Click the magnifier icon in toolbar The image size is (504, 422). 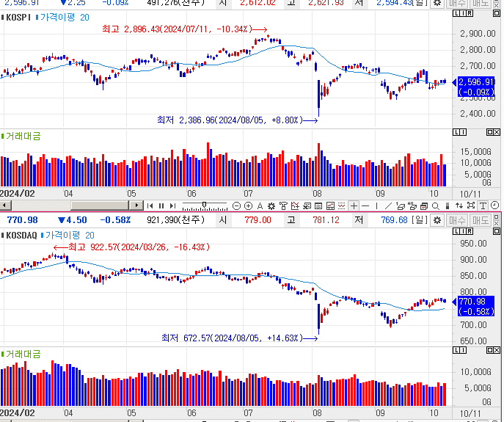pos(436,205)
